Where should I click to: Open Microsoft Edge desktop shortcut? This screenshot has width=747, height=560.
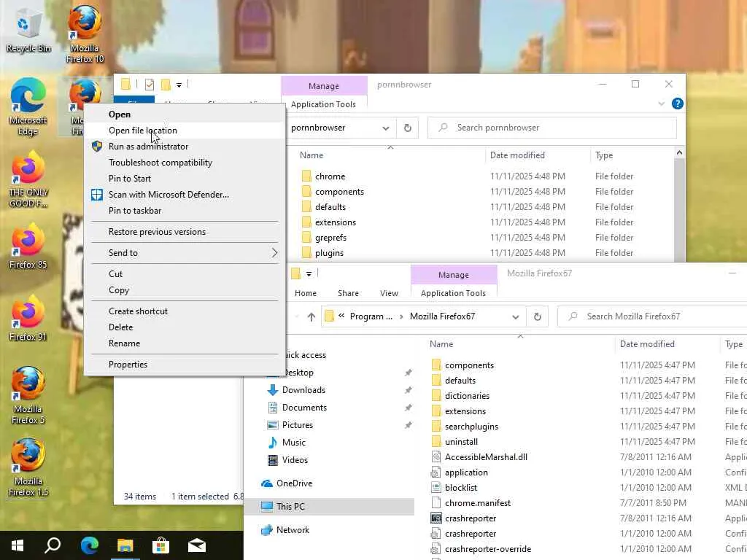tap(28, 106)
